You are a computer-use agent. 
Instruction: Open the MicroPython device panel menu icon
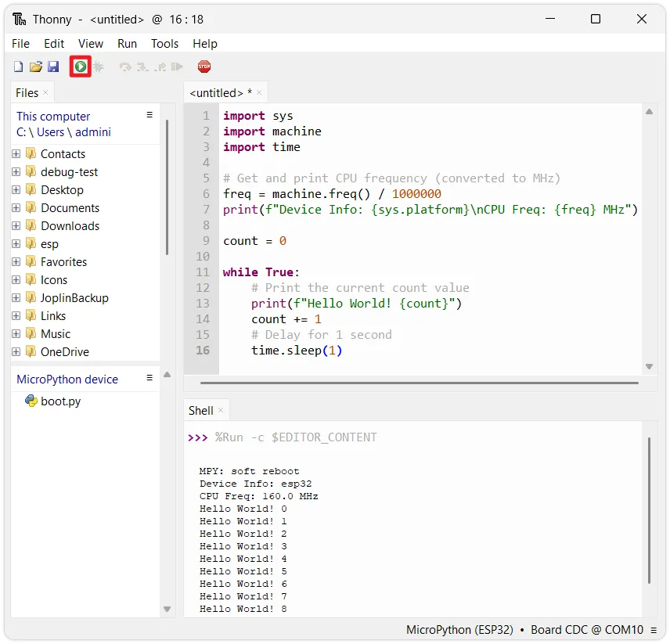[x=149, y=378]
